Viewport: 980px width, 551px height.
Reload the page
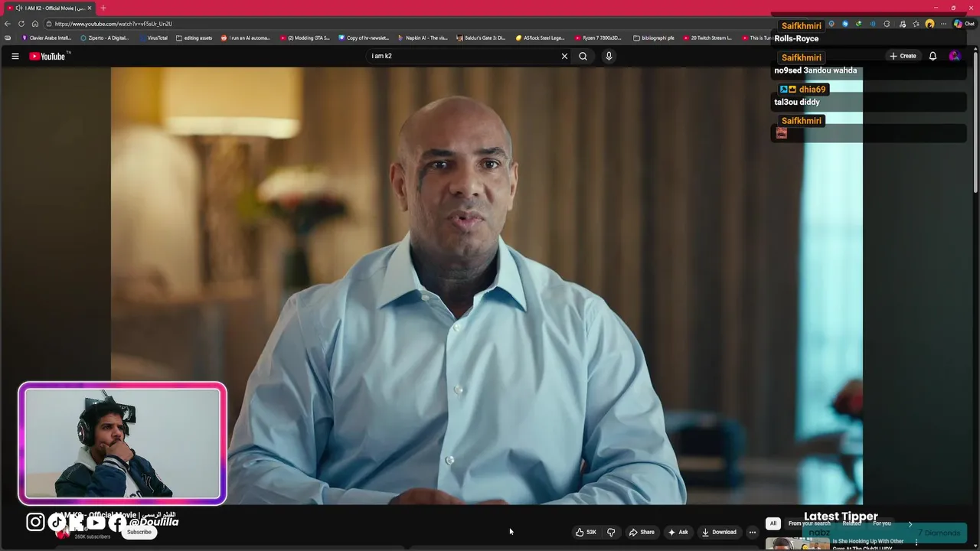point(21,24)
